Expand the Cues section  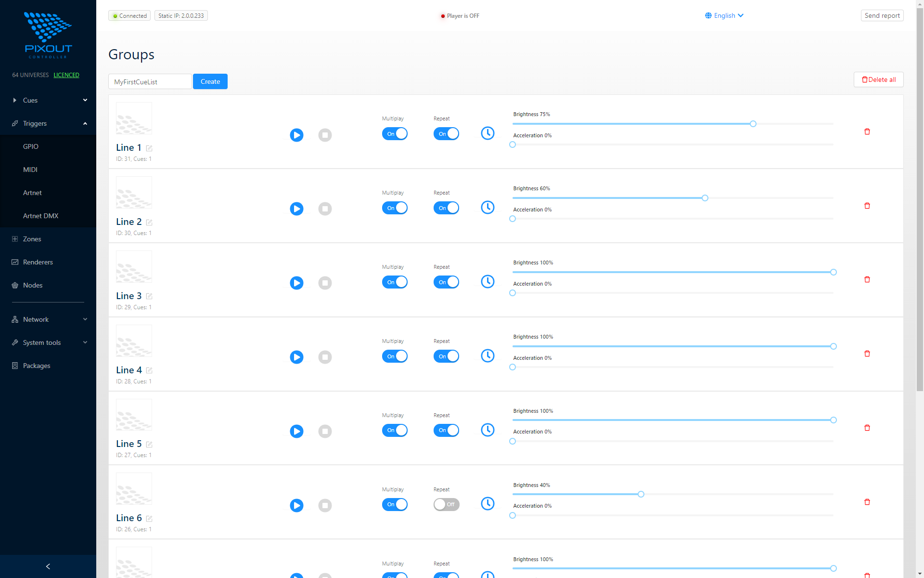30,100
